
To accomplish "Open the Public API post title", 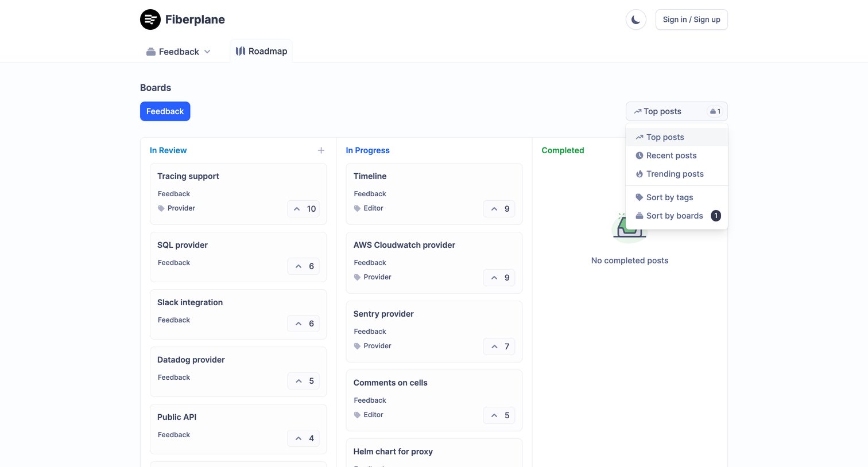I will coord(177,417).
